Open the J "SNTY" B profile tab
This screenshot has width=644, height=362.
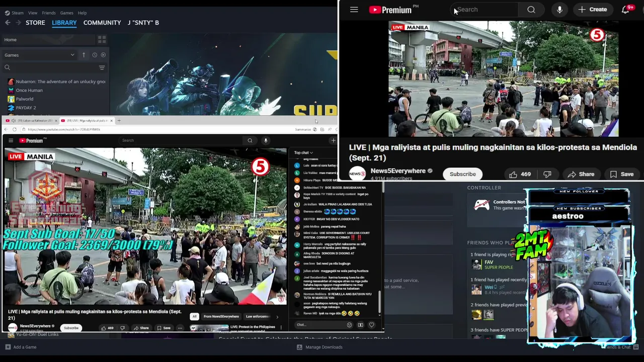143,23
